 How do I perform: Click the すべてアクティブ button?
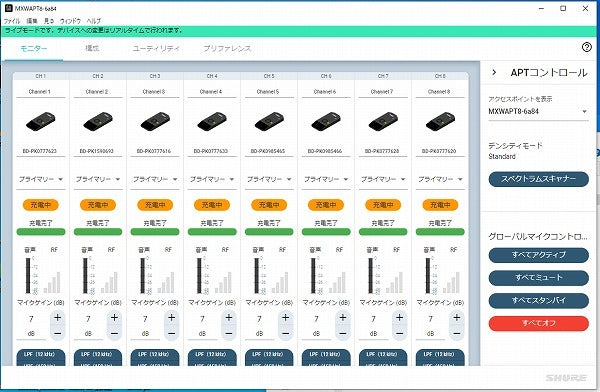pos(538,255)
